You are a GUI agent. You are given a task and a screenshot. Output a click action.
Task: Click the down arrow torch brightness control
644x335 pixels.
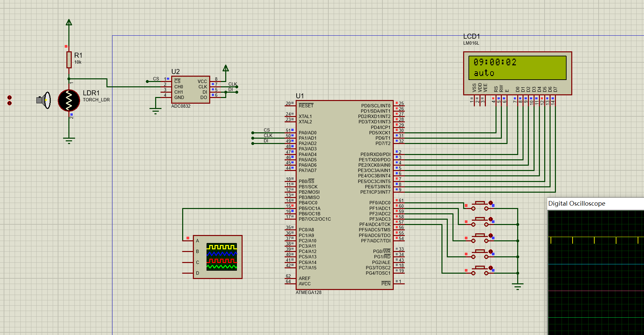click(9, 103)
